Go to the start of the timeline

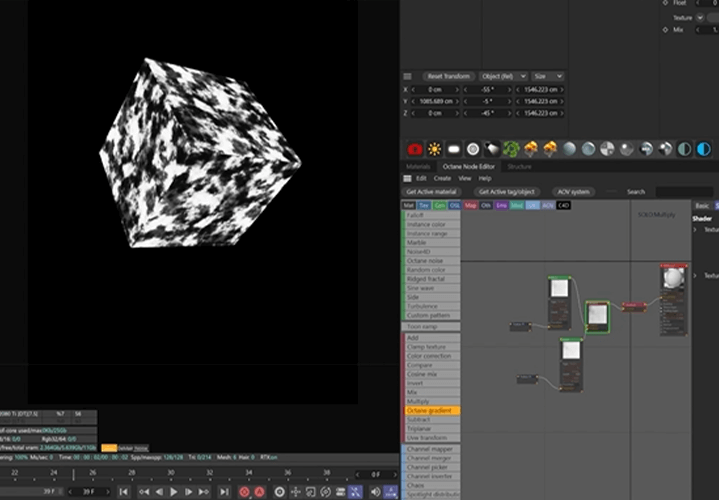(124, 492)
